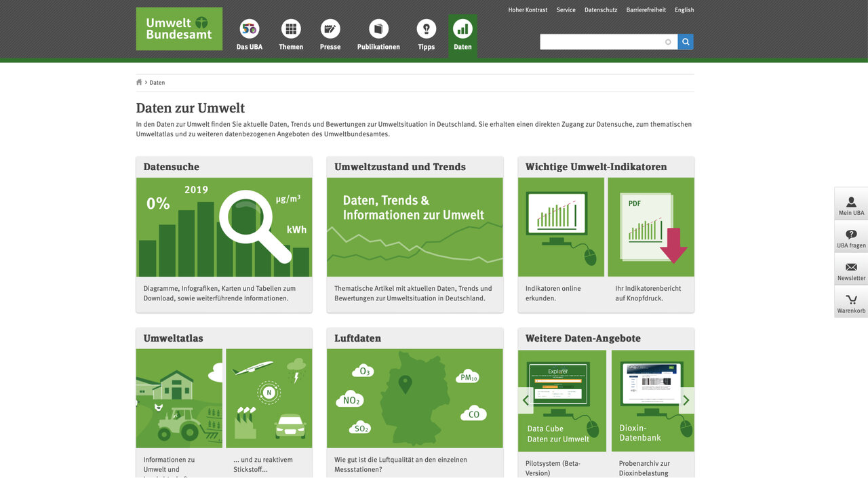
Task: Click 'Ihr Indikatorenbericht auf Knopfdruck.' text
Action: point(648,293)
